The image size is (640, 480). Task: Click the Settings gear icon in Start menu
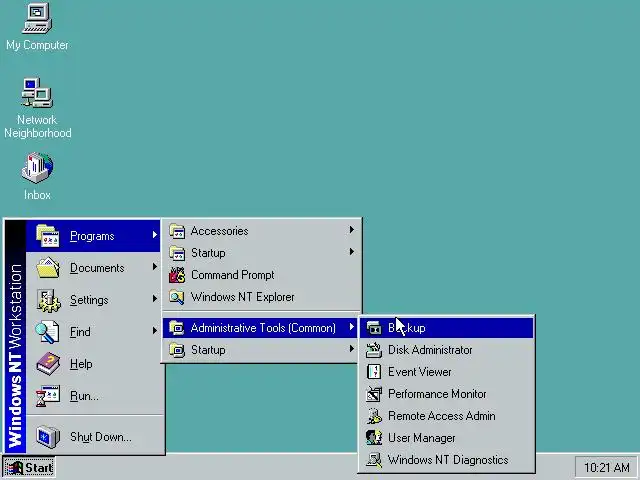(48, 300)
